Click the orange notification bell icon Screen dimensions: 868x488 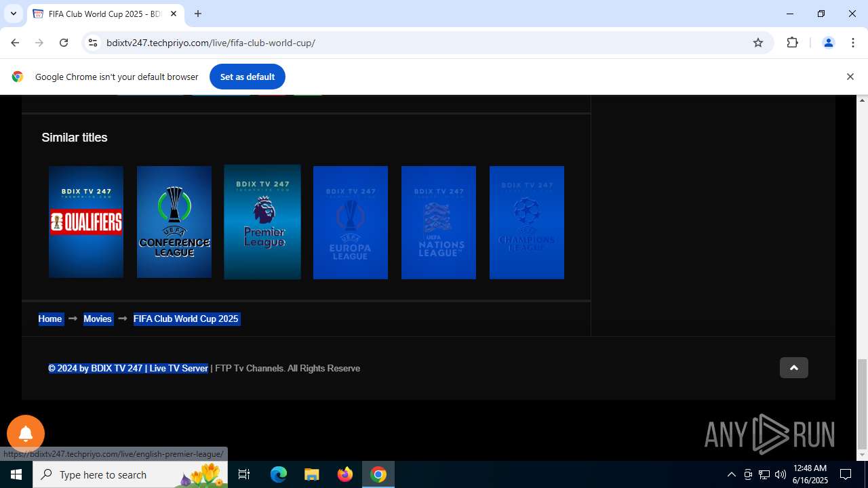tap(26, 434)
